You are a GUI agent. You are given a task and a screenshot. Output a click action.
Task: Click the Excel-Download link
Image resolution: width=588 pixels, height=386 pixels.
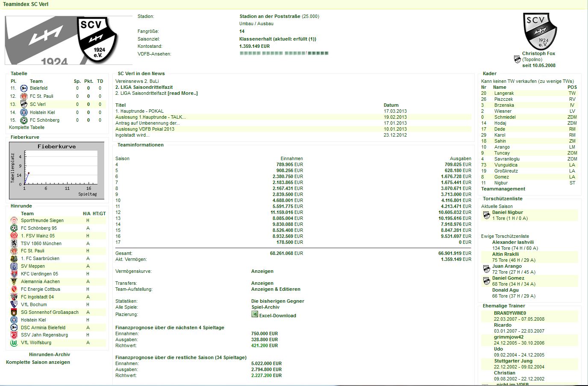278,316
